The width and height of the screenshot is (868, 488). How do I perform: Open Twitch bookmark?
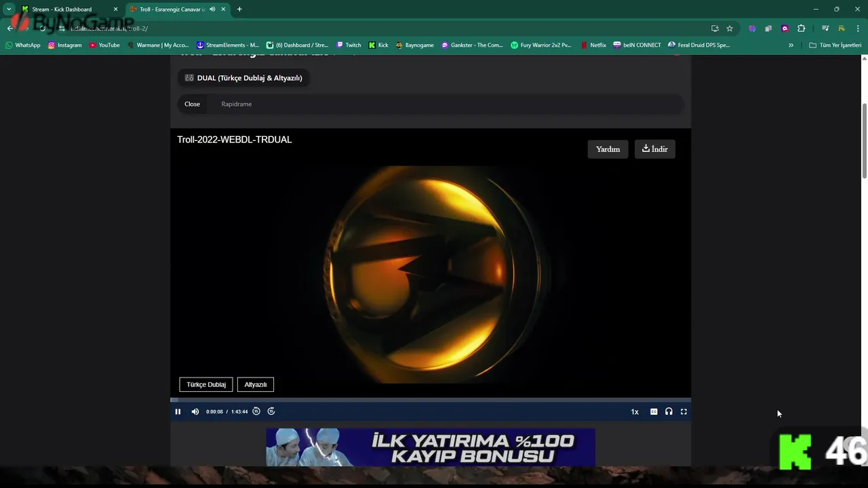[x=349, y=45]
